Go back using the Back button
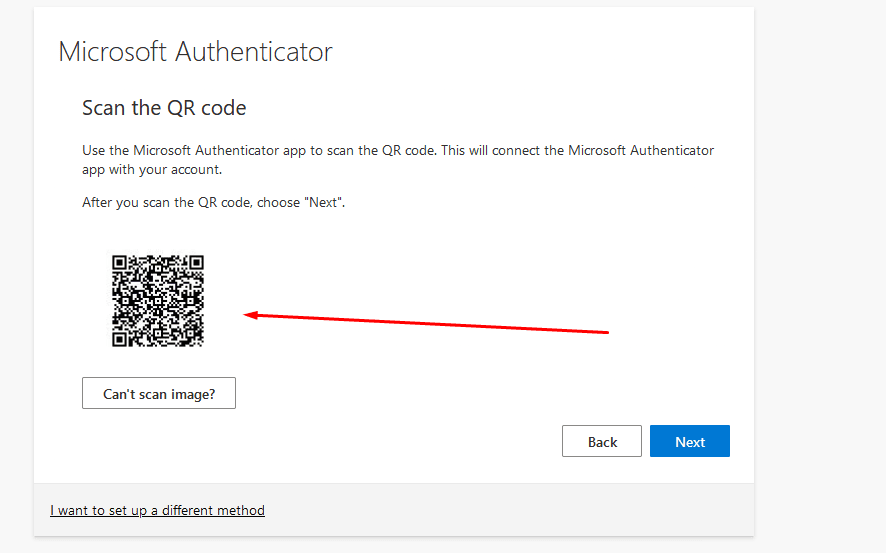The width and height of the screenshot is (886, 553). pyautogui.click(x=602, y=441)
